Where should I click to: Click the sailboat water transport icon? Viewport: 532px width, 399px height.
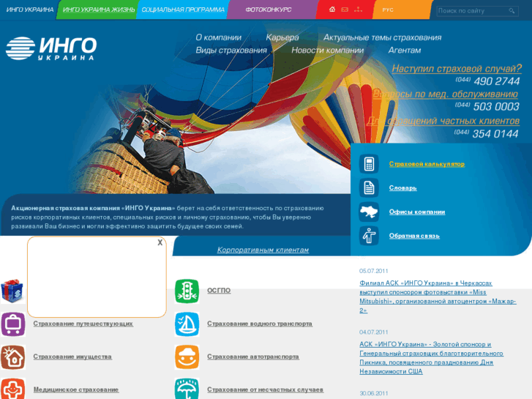[187, 324]
